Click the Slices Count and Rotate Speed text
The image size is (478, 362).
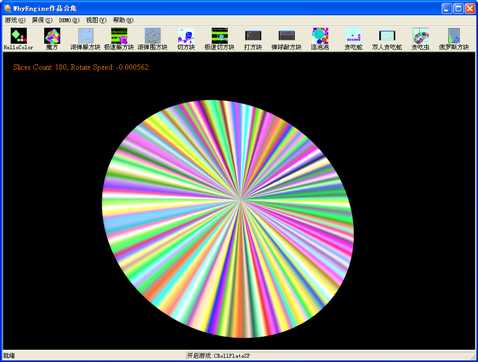click(x=81, y=67)
